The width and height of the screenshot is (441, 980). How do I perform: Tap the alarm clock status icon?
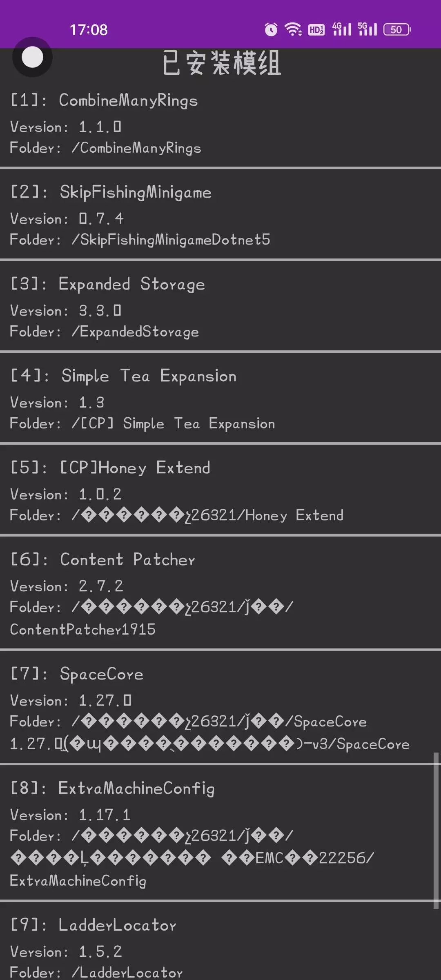pyautogui.click(x=271, y=29)
